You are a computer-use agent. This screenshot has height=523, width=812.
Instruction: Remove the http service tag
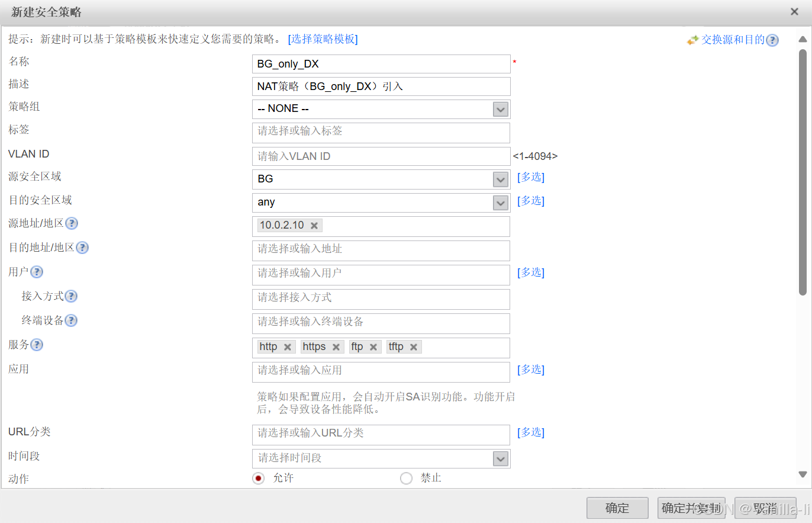[x=288, y=347]
